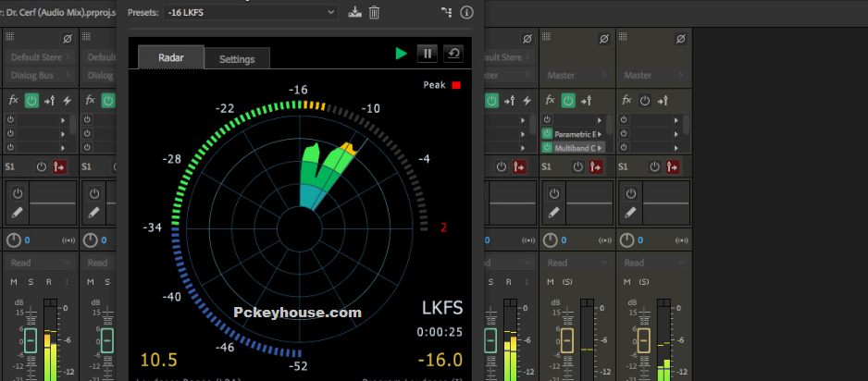
Task: Show sends on the rightmost channel
Action: [x=663, y=101]
